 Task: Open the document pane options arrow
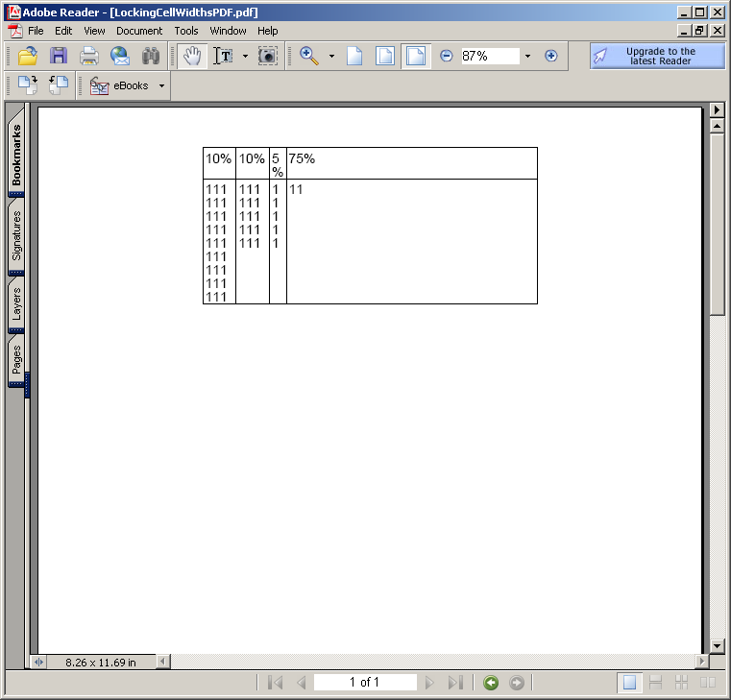click(x=717, y=110)
